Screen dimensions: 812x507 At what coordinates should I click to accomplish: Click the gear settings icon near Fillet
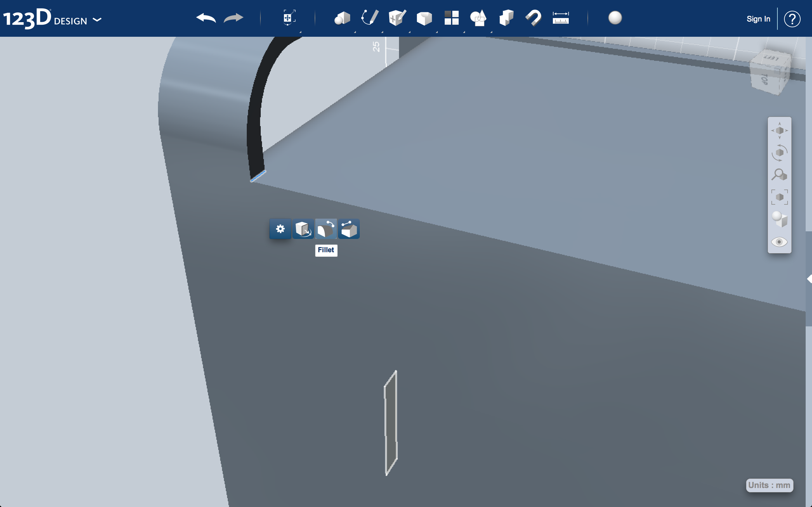[280, 229]
